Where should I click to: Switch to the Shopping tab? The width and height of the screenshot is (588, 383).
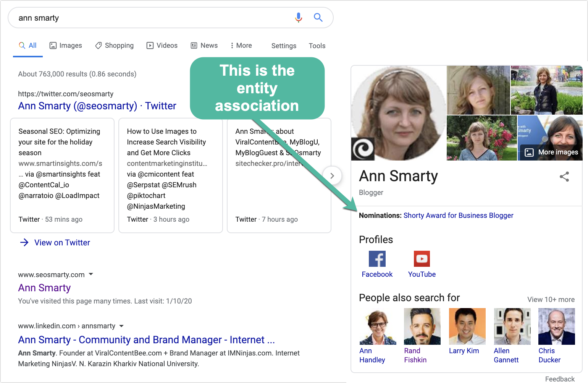coord(115,45)
